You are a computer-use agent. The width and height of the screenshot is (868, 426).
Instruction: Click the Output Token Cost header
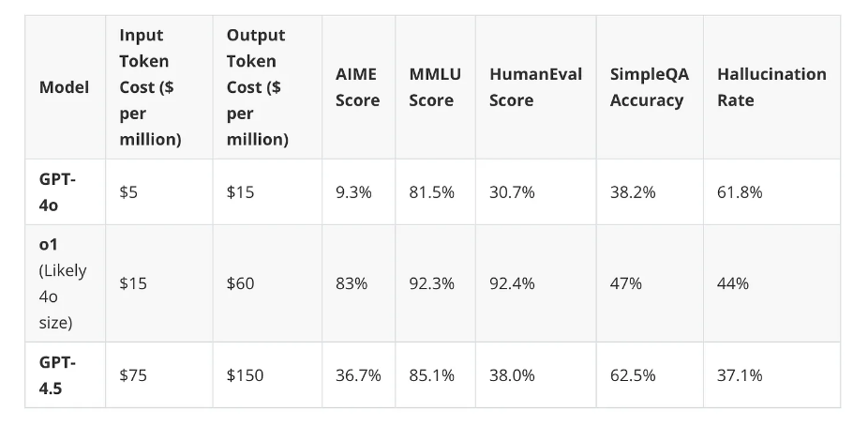tap(257, 87)
